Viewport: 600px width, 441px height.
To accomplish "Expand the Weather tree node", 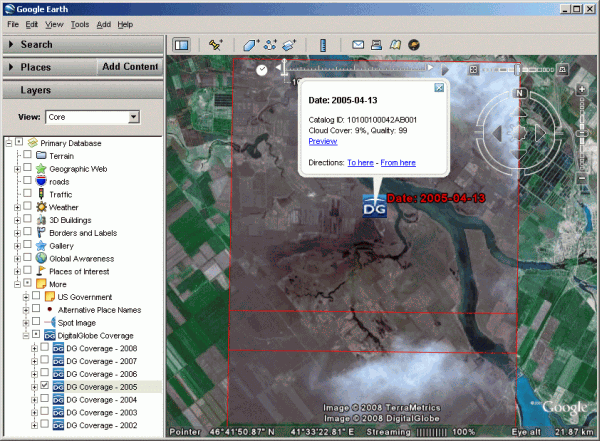I will [17, 207].
